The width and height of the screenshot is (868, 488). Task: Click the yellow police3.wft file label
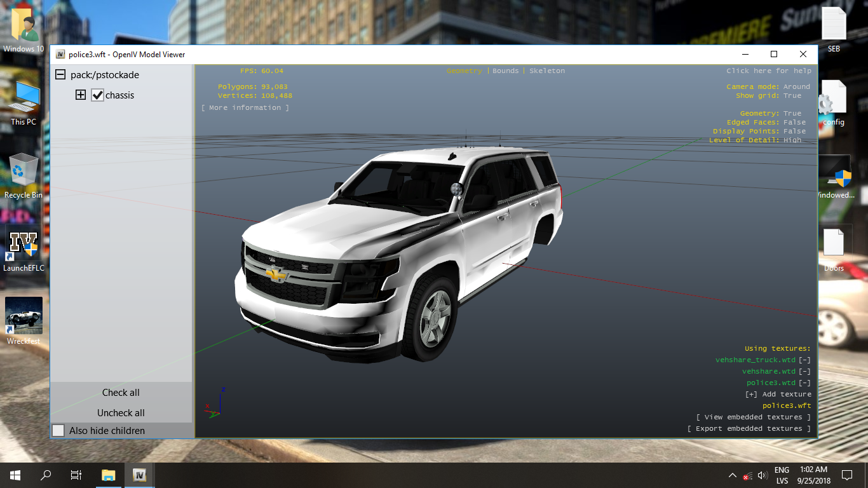coord(787,406)
